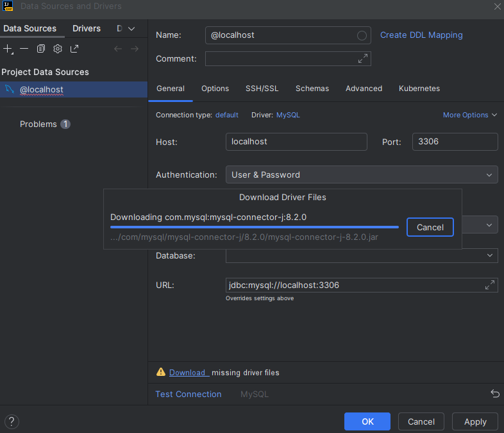The height and width of the screenshot is (433, 504).
Task: Switch to the Drivers tab
Action: [x=87, y=28]
